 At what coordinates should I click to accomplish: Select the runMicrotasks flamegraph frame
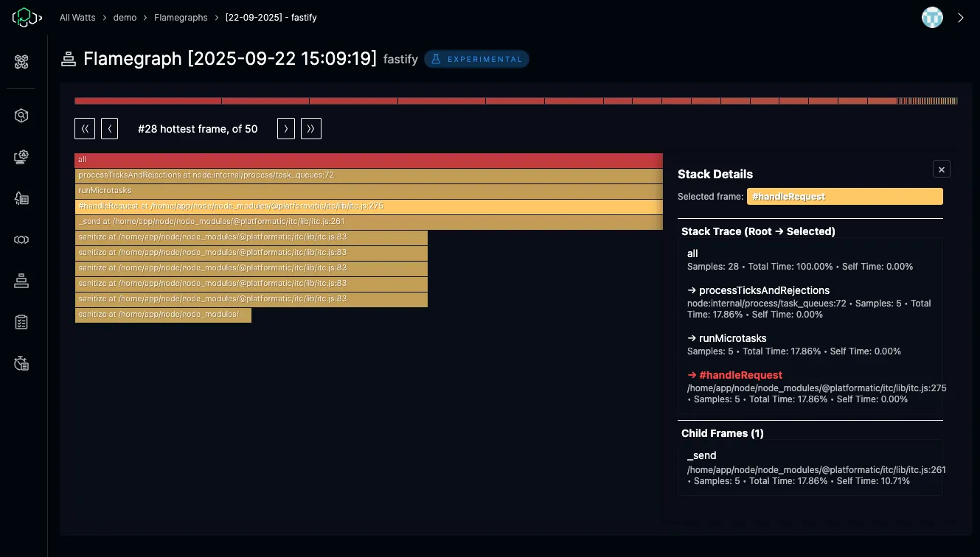(x=369, y=191)
